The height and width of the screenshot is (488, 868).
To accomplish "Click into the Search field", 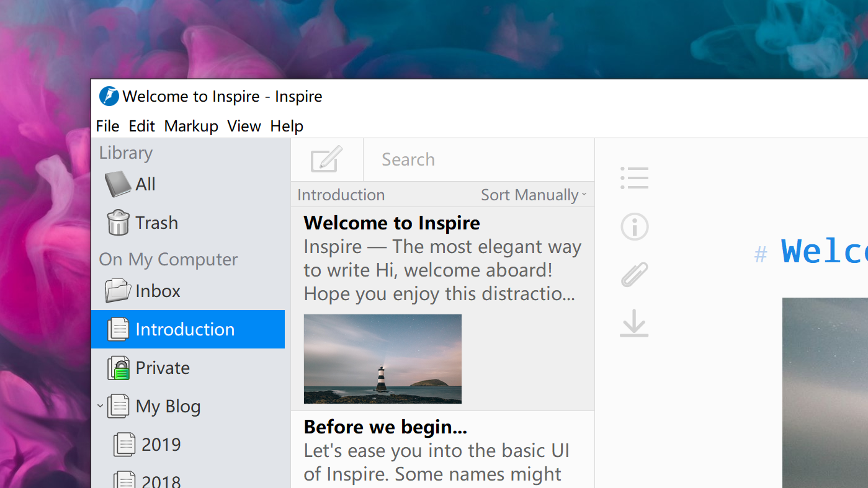I will pyautogui.click(x=479, y=159).
